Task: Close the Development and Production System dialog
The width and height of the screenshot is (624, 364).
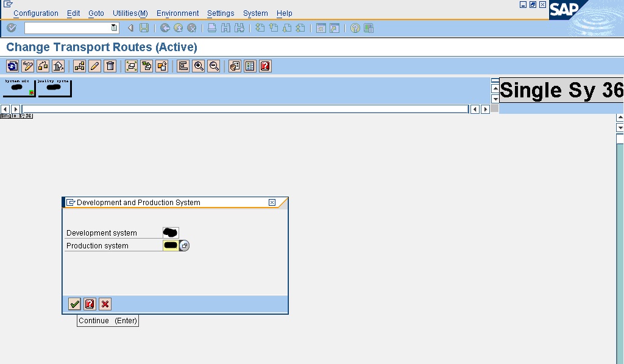Action: (272, 203)
